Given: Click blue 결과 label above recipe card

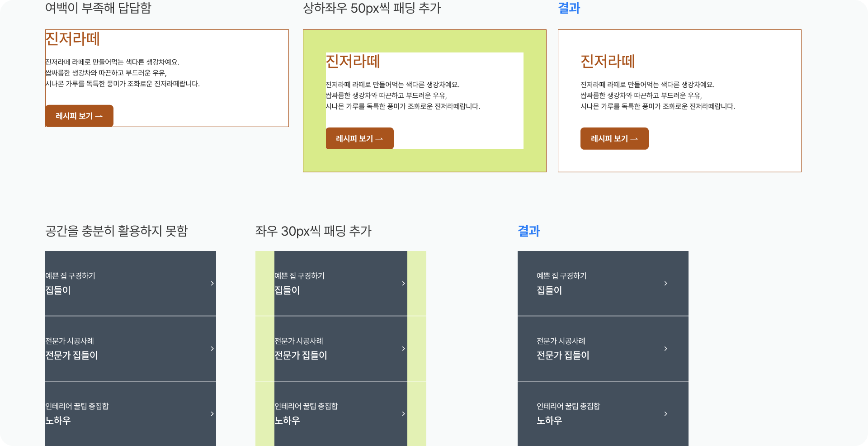Looking at the screenshot, I should point(569,8).
